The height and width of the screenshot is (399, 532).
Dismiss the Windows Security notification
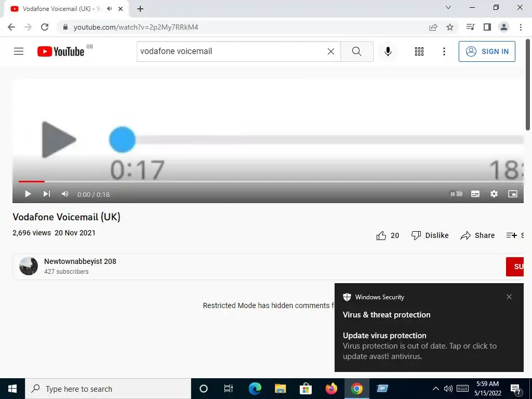click(x=509, y=297)
